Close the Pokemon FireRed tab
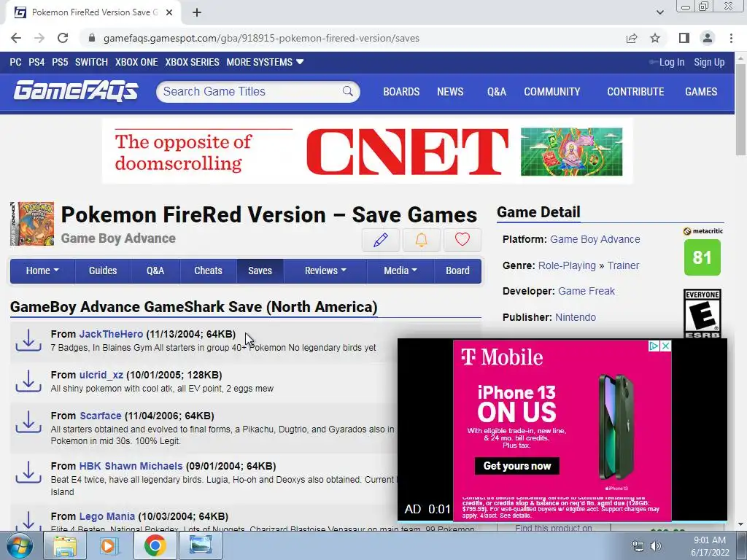 pos(169,12)
